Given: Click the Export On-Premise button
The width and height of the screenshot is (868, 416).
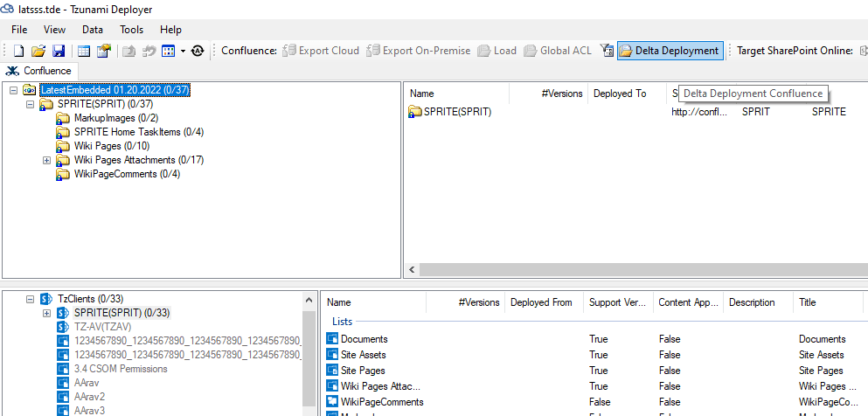Looking at the screenshot, I should (x=419, y=51).
